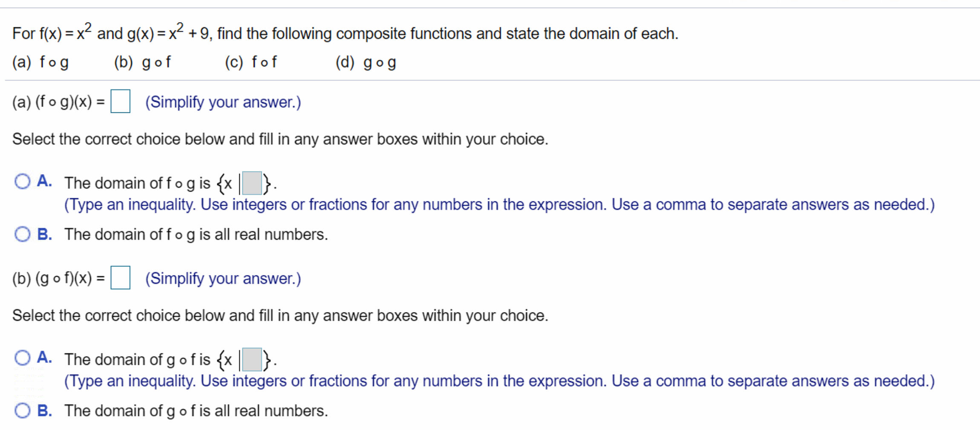Select radio button A for domain of f ∘ g
Image resolution: width=980 pixels, height=430 pixels.
pyautogui.click(x=23, y=182)
